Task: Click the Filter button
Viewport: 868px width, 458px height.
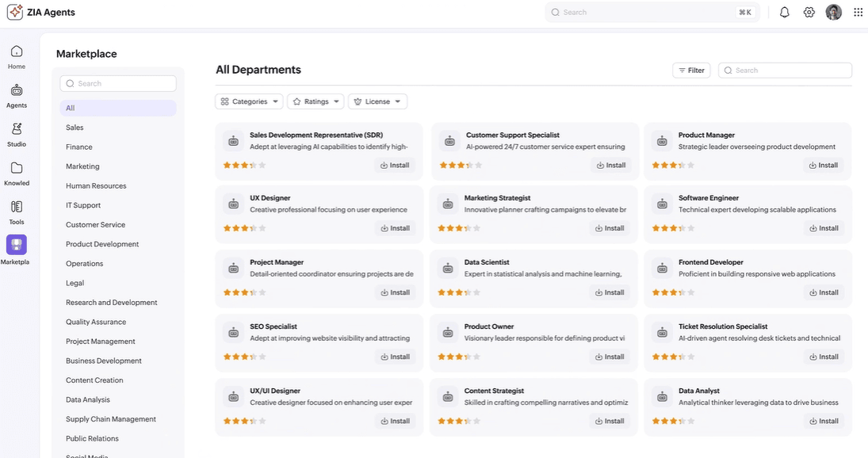Action: pos(691,71)
